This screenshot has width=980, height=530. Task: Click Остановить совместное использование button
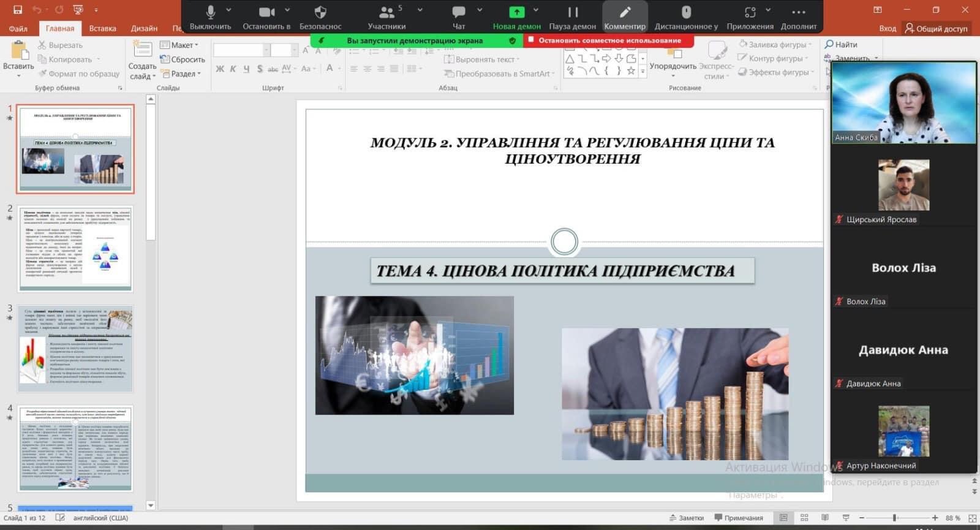pos(609,40)
